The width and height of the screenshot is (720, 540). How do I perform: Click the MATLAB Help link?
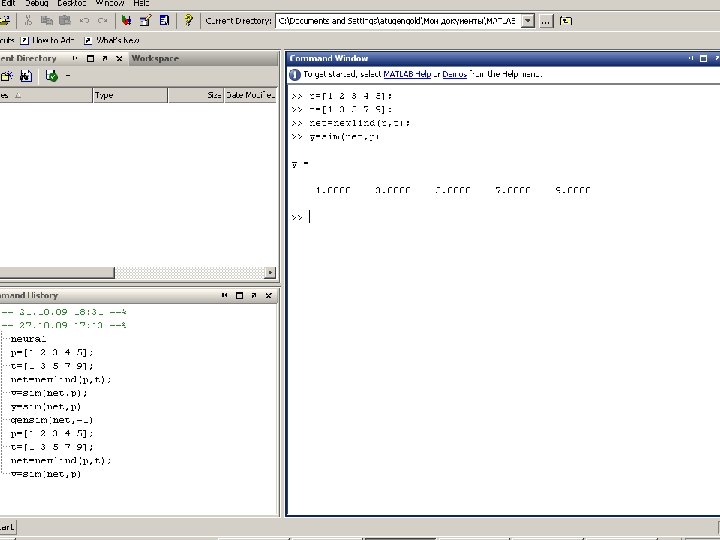click(x=407, y=74)
